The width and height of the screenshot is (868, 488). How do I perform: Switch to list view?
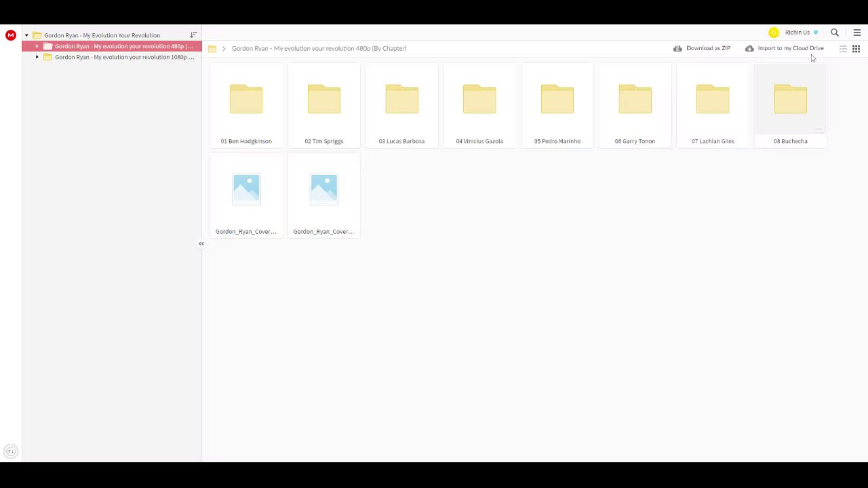[843, 49]
